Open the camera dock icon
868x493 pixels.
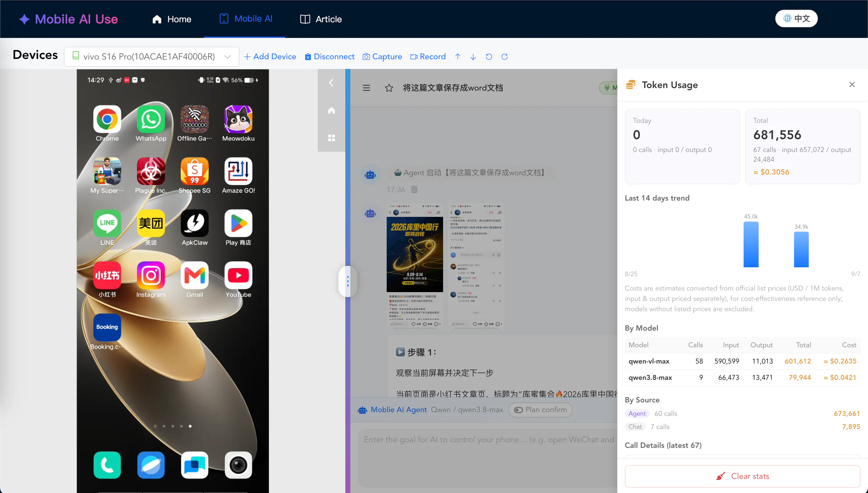[x=238, y=465]
